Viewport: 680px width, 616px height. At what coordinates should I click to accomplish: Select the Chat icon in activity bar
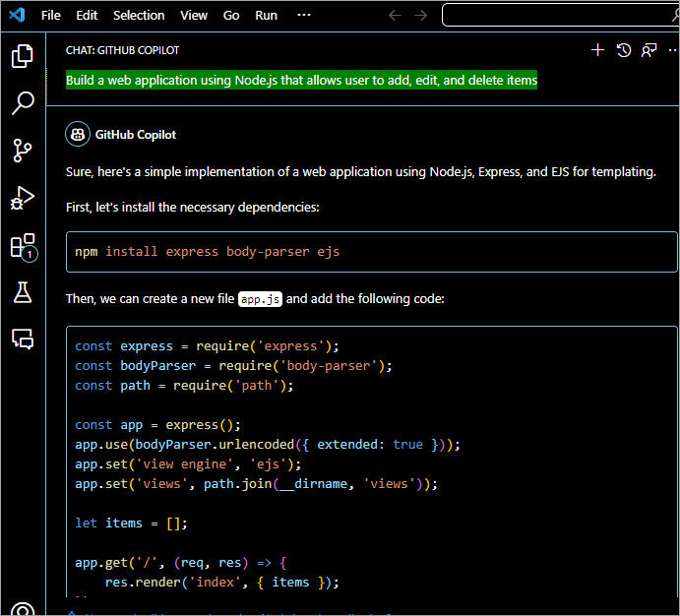[22, 339]
